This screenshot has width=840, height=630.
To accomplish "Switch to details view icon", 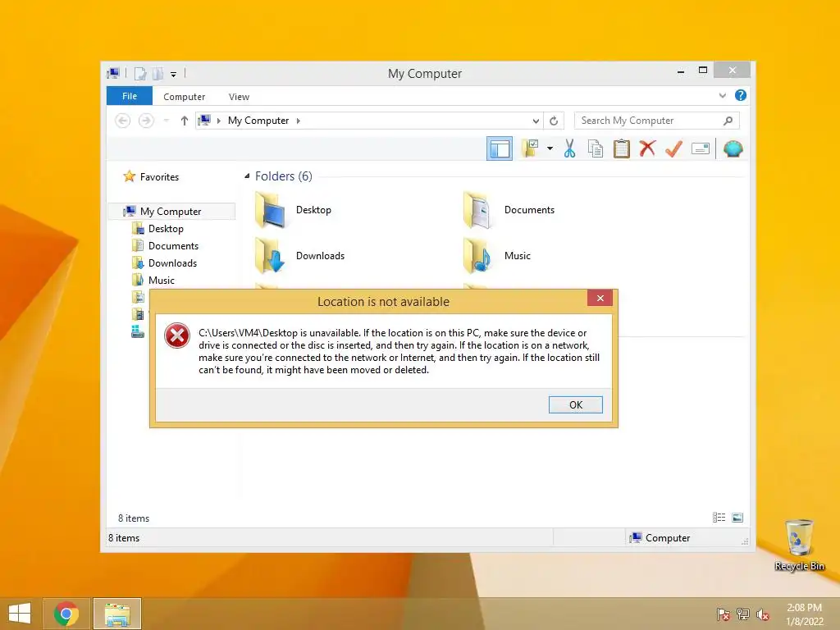I will pyautogui.click(x=719, y=518).
